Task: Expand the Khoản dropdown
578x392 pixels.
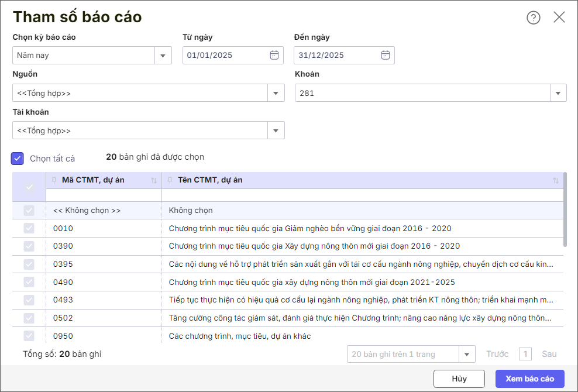Action: click(558, 93)
